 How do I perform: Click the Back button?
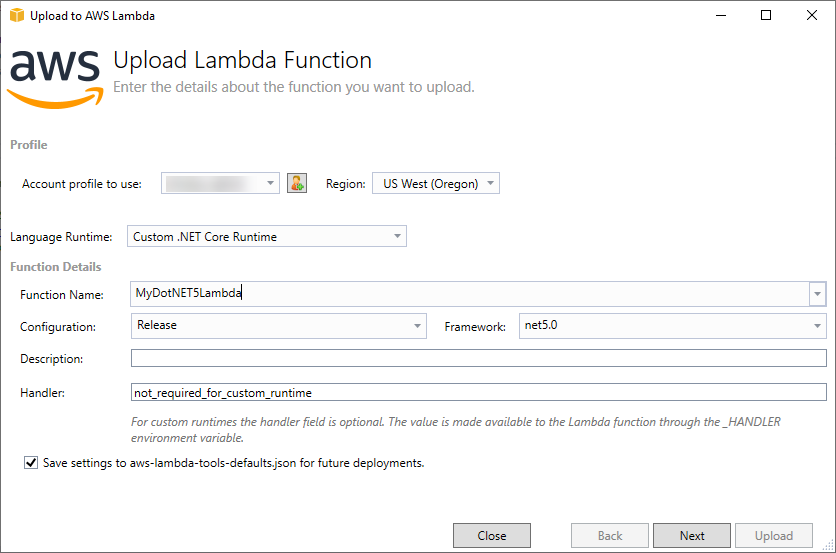tap(610, 535)
